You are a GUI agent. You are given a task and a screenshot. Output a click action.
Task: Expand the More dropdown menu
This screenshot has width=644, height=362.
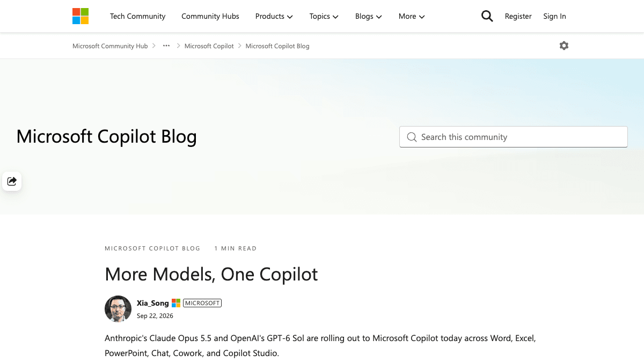(412, 16)
